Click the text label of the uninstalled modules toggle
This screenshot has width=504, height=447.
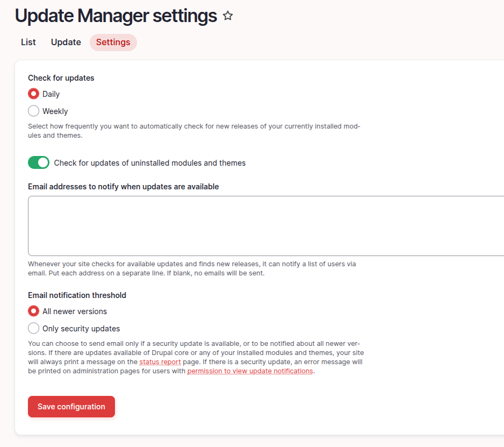150,163
